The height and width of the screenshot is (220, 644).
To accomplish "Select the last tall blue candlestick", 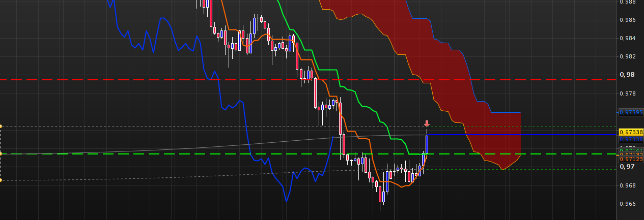I will [427, 144].
